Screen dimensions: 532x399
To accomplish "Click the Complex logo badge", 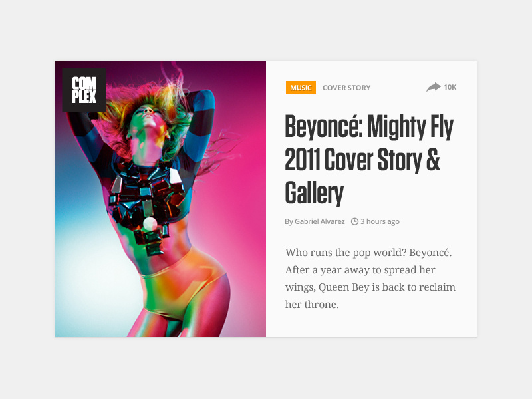I will (84, 90).
